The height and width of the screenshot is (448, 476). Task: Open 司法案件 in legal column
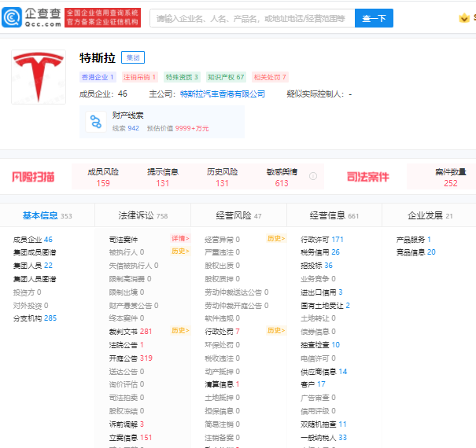[124, 240]
